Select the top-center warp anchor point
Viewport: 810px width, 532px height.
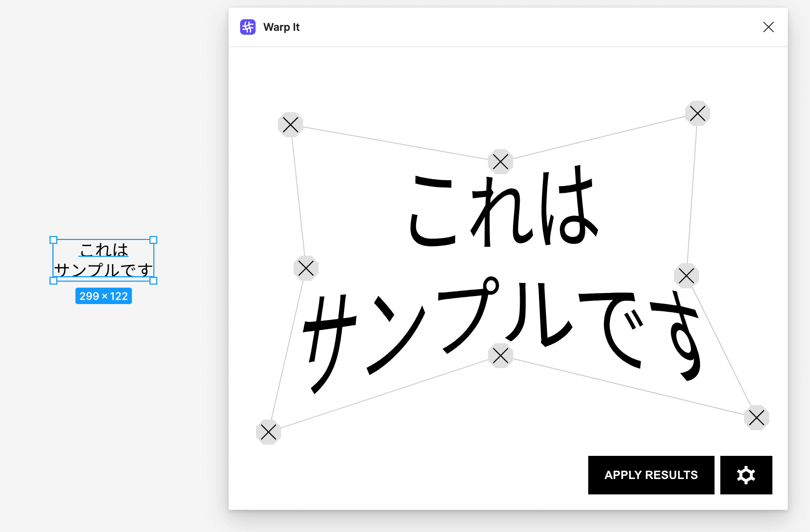coord(500,162)
